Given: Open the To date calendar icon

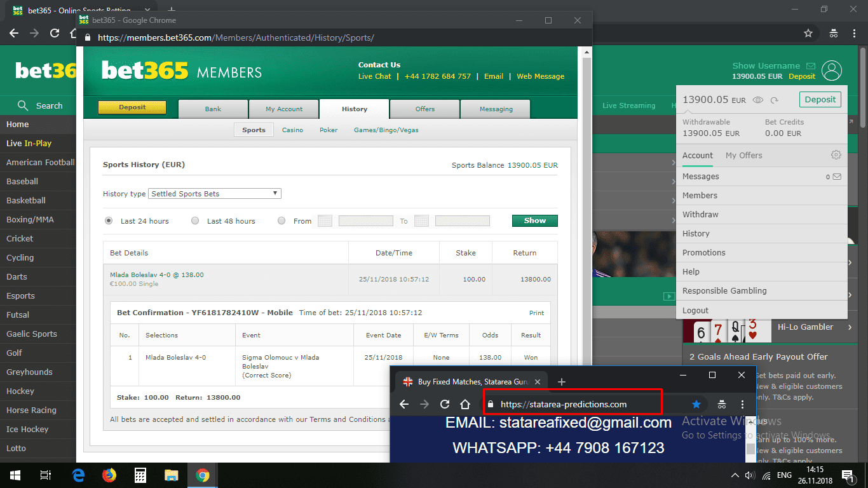Looking at the screenshot, I should pyautogui.click(x=421, y=221).
